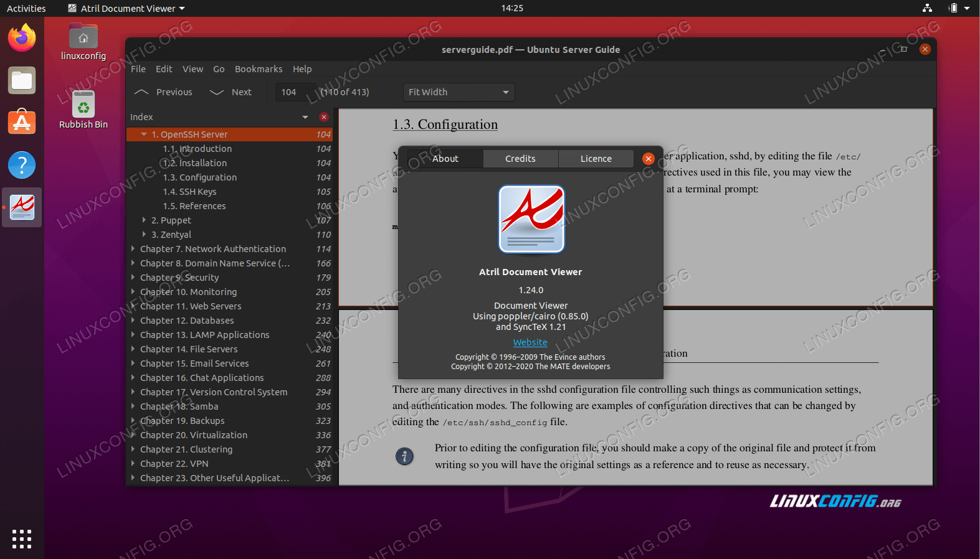Click the 14:25 clock in top bar
The image size is (980, 559).
point(512,8)
